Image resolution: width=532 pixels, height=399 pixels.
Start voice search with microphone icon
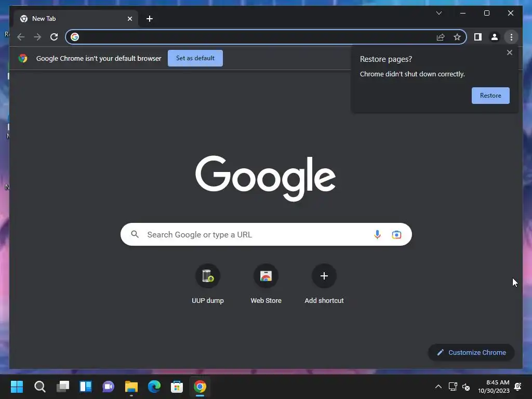[377, 234]
